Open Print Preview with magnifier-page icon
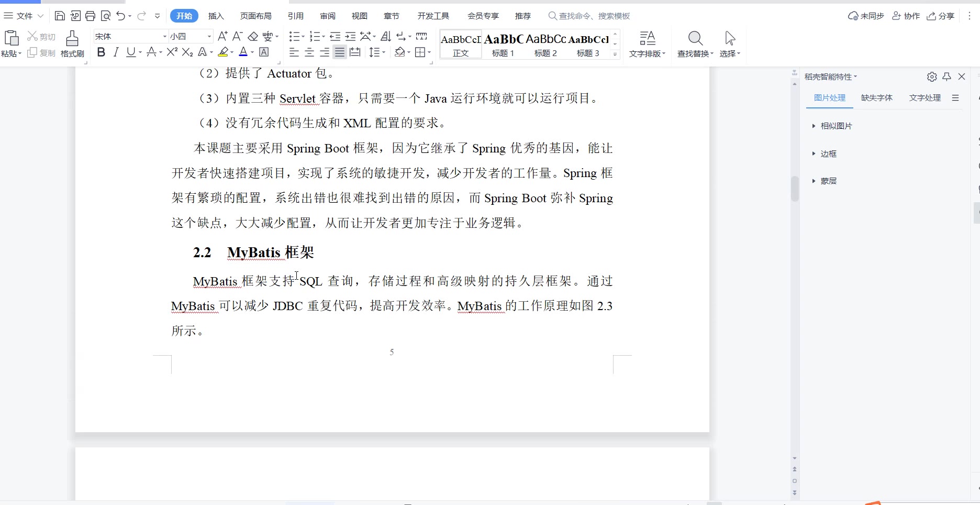 click(106, 16)
